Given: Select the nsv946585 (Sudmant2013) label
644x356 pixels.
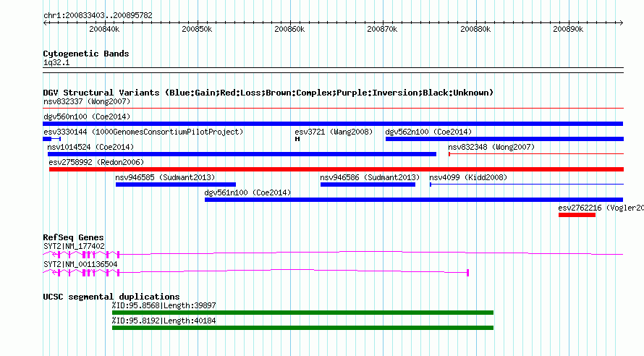Looking at the screenshot, I should (x=165, y=177).
